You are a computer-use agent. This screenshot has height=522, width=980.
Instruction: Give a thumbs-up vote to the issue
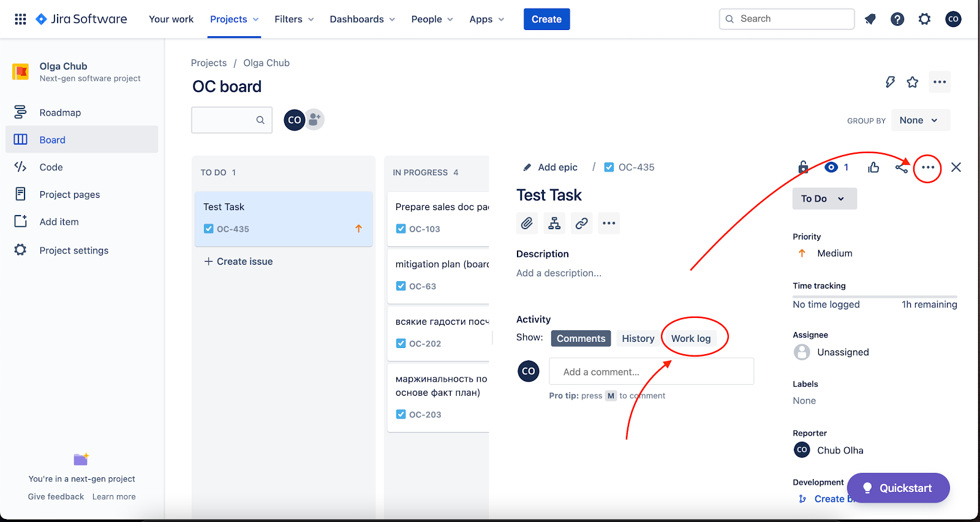click(873, 167)
